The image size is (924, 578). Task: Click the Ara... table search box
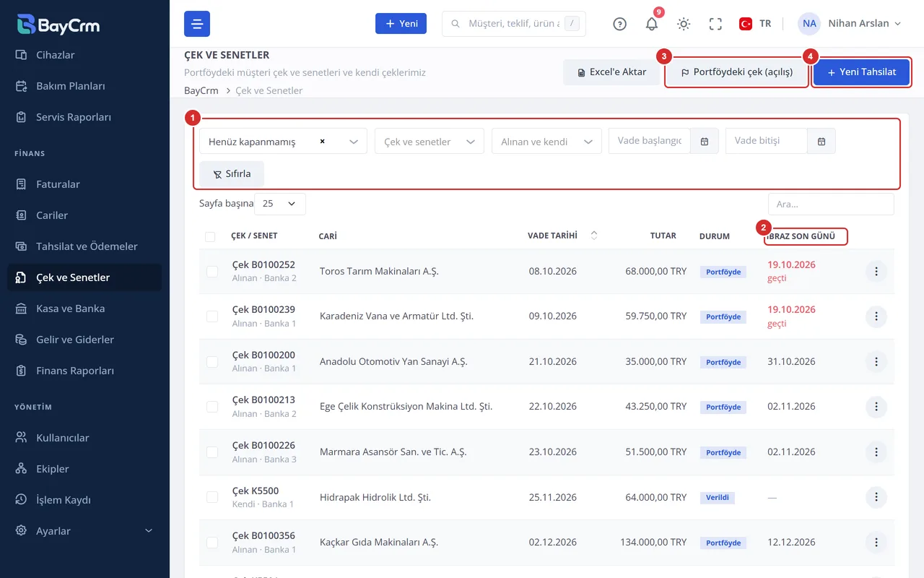click(x=831, y=204)
